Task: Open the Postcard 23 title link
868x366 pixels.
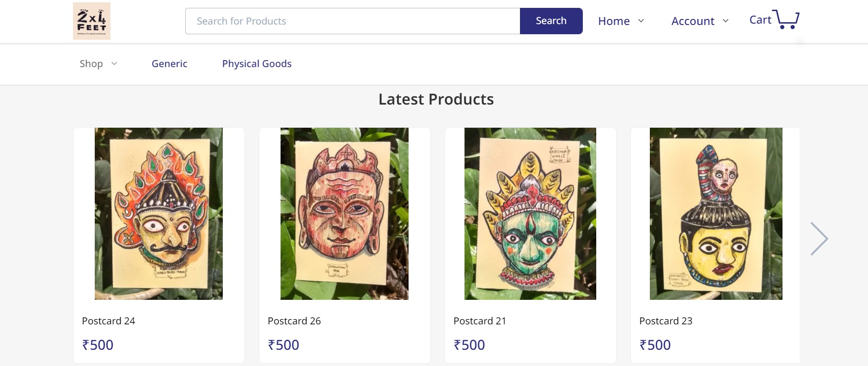Action: point(666,321)
